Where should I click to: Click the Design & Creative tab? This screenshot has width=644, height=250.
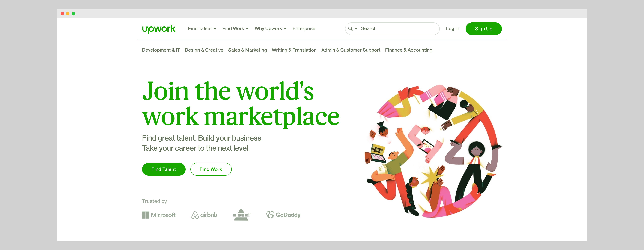pos(204,50)
